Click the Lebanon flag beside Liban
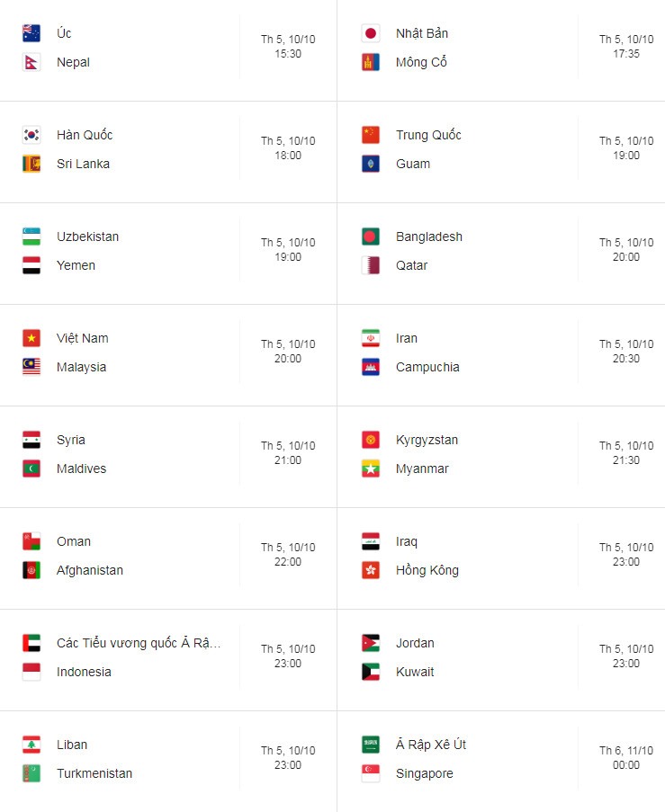 pyautogui.click(x=31, y=745)
